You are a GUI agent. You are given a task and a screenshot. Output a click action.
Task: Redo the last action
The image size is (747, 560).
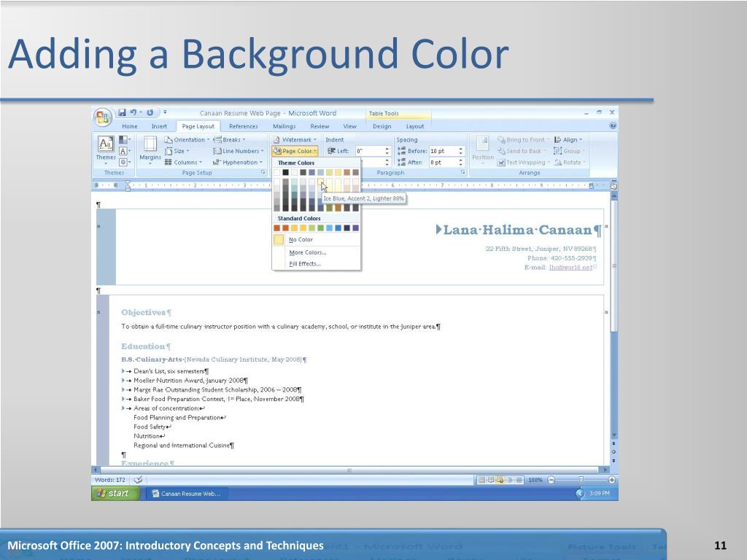(x=150, y=112)
